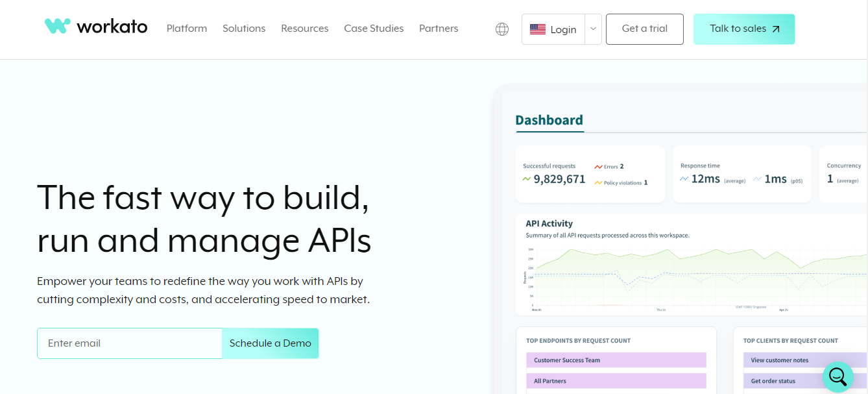Click the 9,829,671 successful requests value
Image resolution: width=868 pixels, height=394 pixels.
[x=559, y=179]
